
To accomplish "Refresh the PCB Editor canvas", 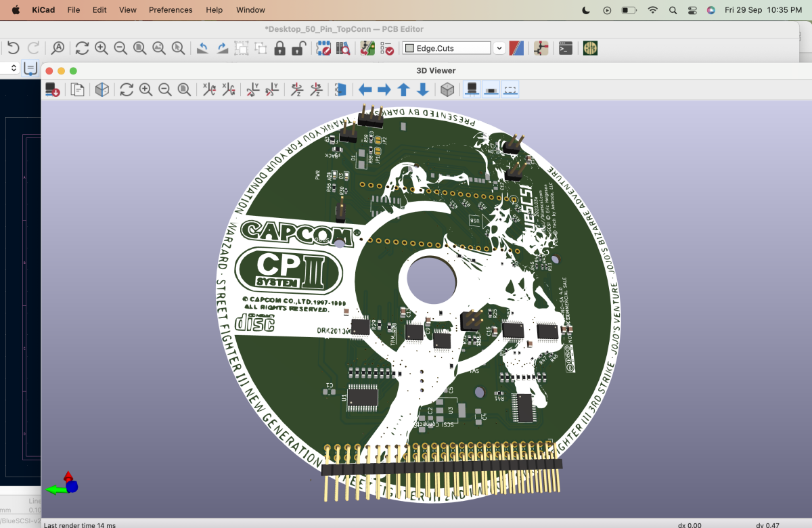I will click(x=82, y=48).
